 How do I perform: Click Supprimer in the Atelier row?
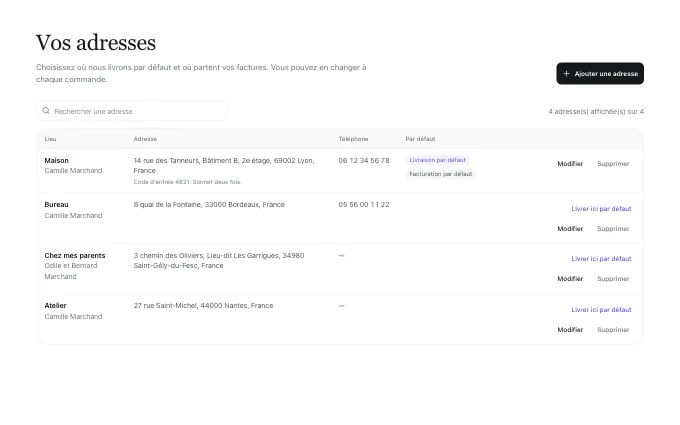(613, 330)
